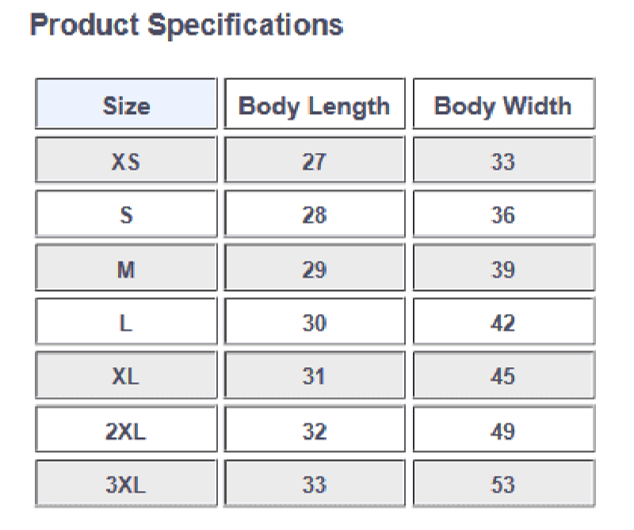Viewport: 634px width, 530px height.
Task: Click body length value 32
Action: click(314, 431)
